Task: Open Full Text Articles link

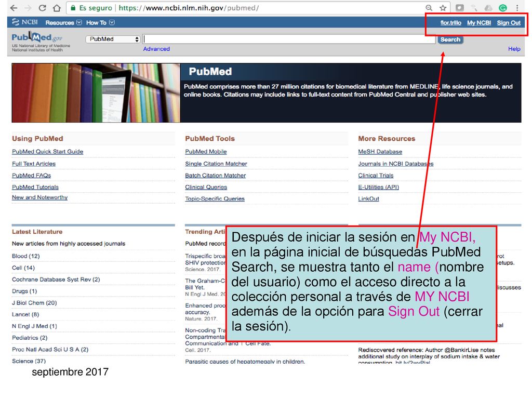Action: pos(34,164)
